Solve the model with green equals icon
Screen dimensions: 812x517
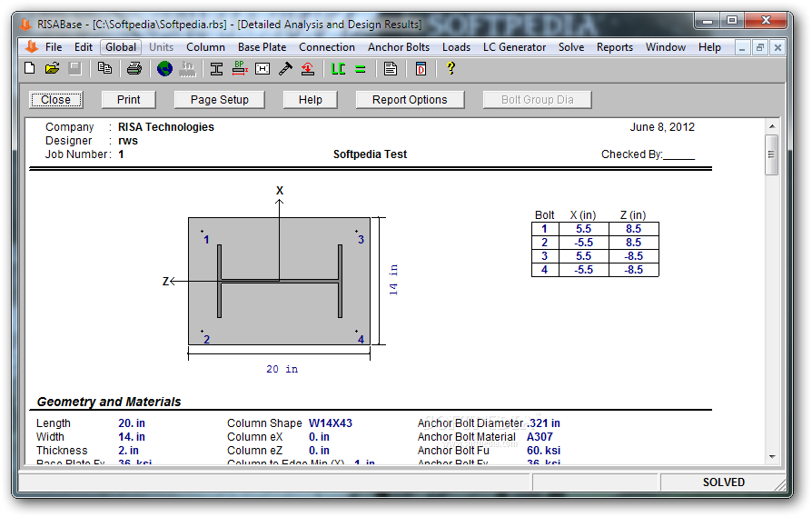361,68
